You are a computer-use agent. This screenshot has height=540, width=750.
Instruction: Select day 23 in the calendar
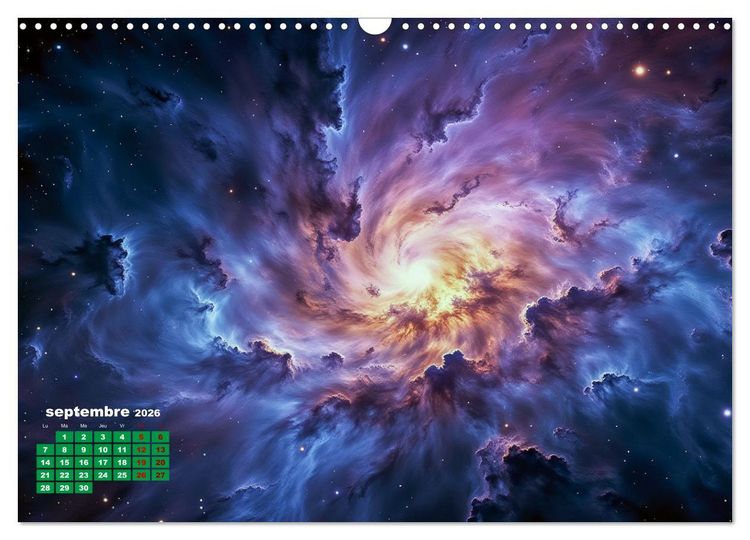[x=84, y=475]
